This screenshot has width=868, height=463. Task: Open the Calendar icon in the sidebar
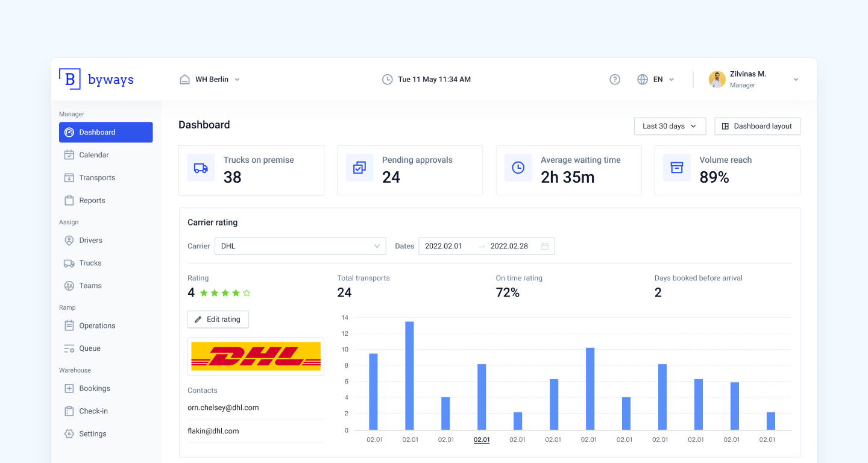[68, 155]
